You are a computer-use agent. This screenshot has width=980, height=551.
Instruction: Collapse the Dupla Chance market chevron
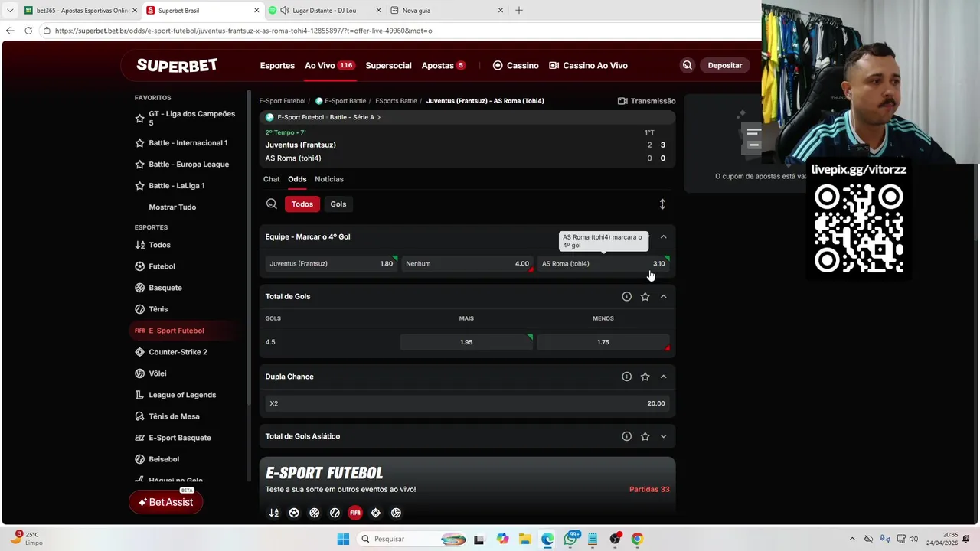[x=663, y=377]
